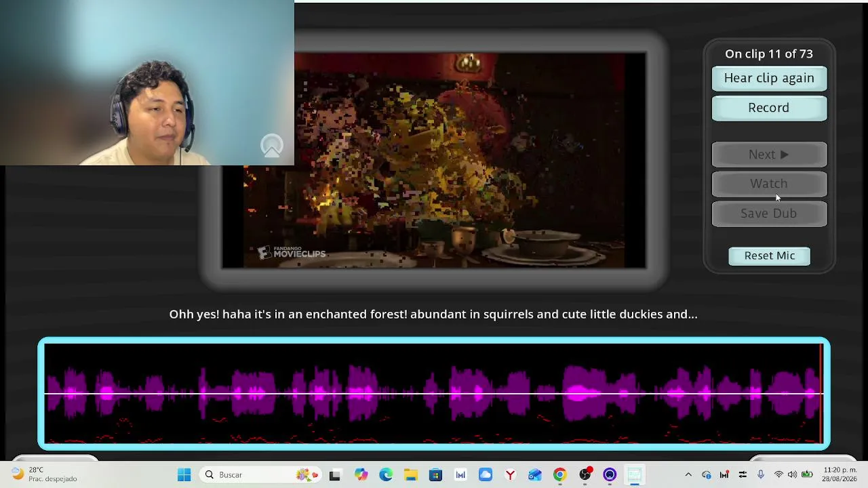Go to the next clip with Next
This screenshot has height=488, width=868.
(x=769, y=155)
